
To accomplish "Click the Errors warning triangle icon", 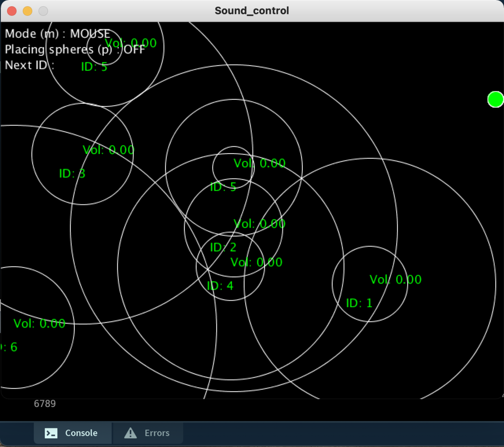I will [x=130, y=433].
